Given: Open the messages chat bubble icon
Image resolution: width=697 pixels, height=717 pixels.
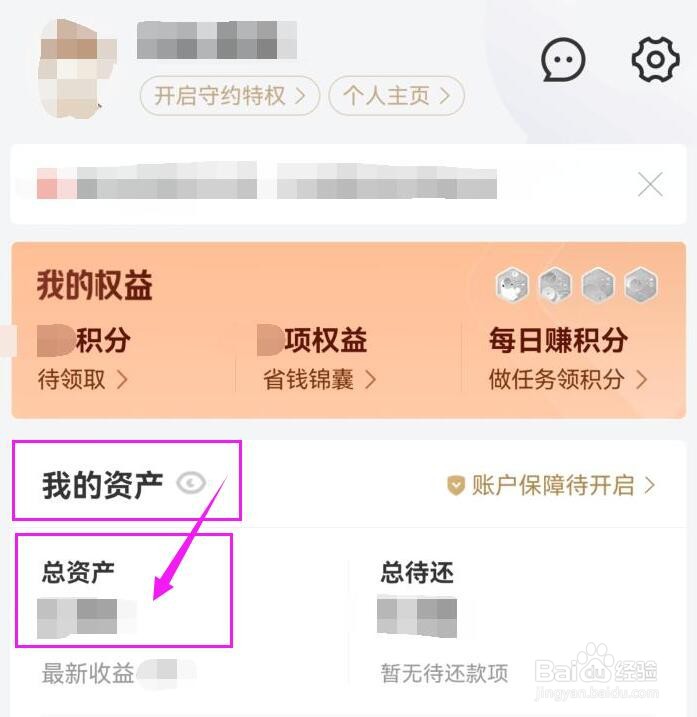Looking at the screenshot, I should [563, 59].
